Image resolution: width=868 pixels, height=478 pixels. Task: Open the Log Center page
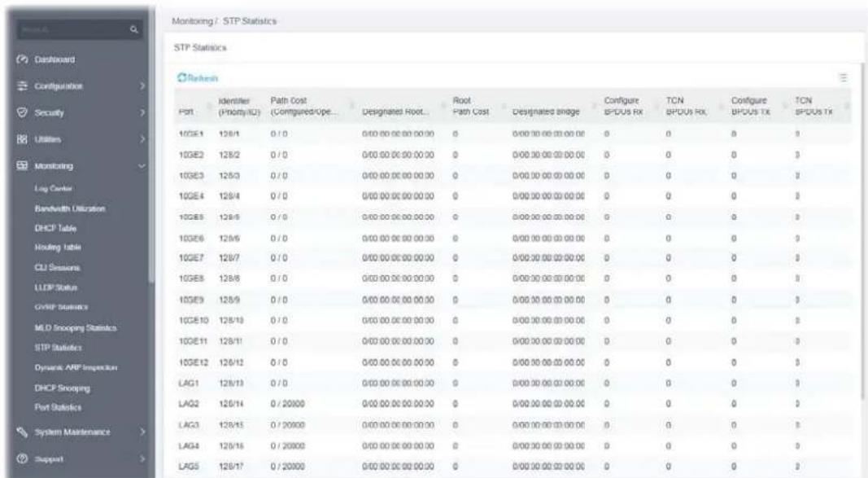pyautogui.click(x=53, y=188)
